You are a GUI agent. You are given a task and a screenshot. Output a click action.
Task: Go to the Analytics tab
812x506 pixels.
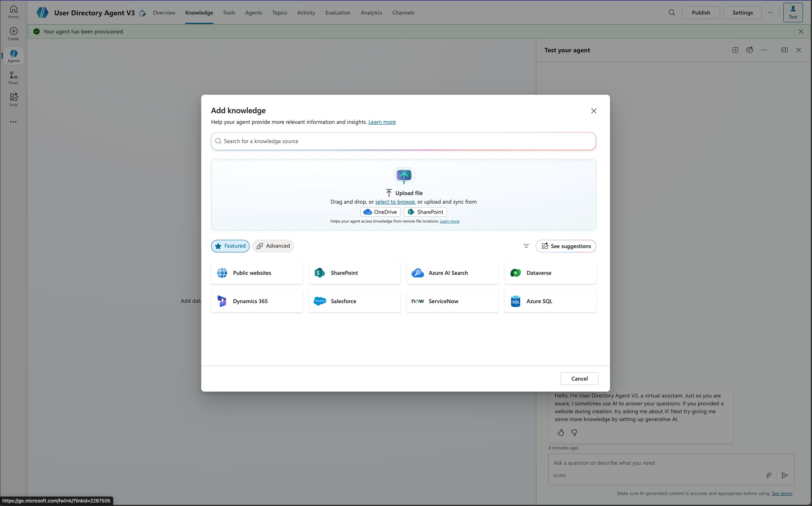[x=371, y=13]
